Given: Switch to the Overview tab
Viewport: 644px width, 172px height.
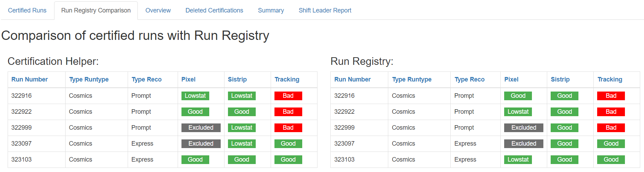Looking at the screenshot, I should coord(158,10).
